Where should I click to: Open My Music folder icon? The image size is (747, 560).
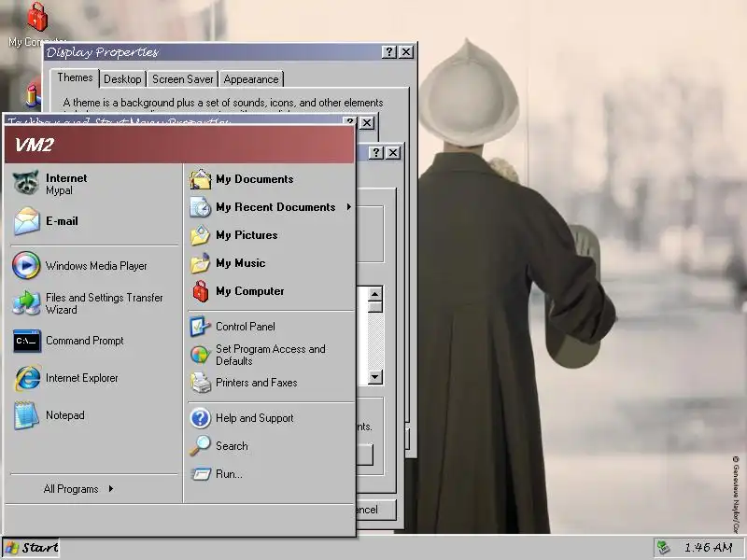[x=201, y=263]
